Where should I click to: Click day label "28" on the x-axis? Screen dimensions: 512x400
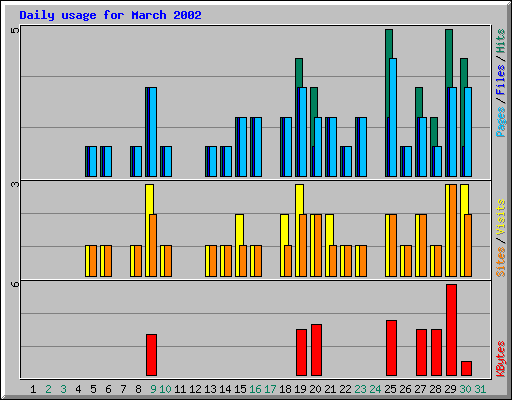coord(435,389)
